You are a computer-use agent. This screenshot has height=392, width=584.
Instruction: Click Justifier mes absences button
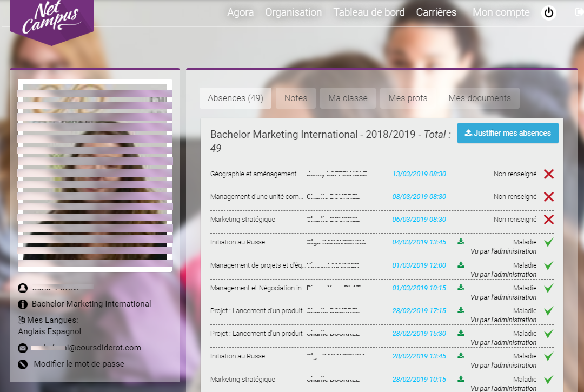(508, 133)
